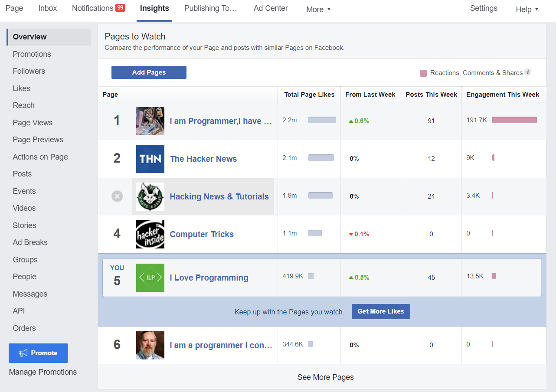556x392 pixels.
Task: Open Actions on Page in the sidebar
Action: point(40,157)
